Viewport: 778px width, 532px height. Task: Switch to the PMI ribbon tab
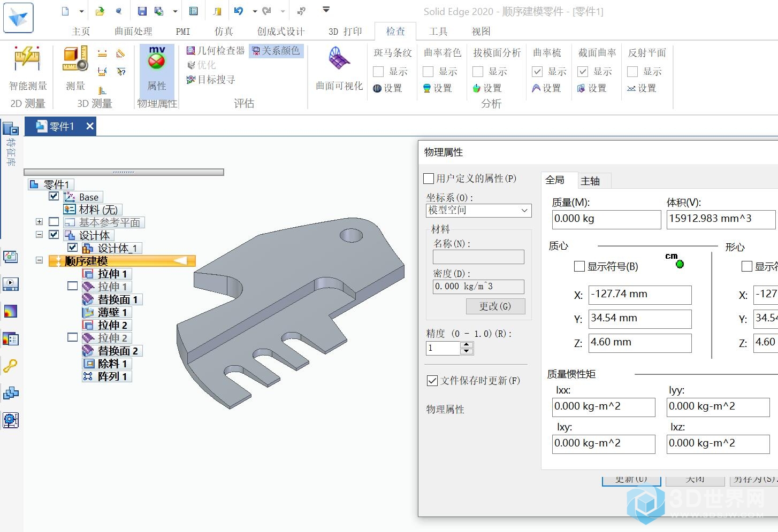tap(183, 32)
